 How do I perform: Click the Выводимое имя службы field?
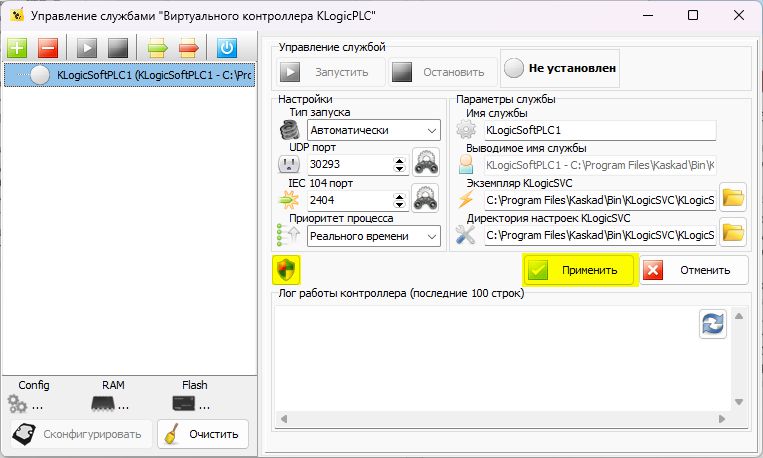pos(600,165)
